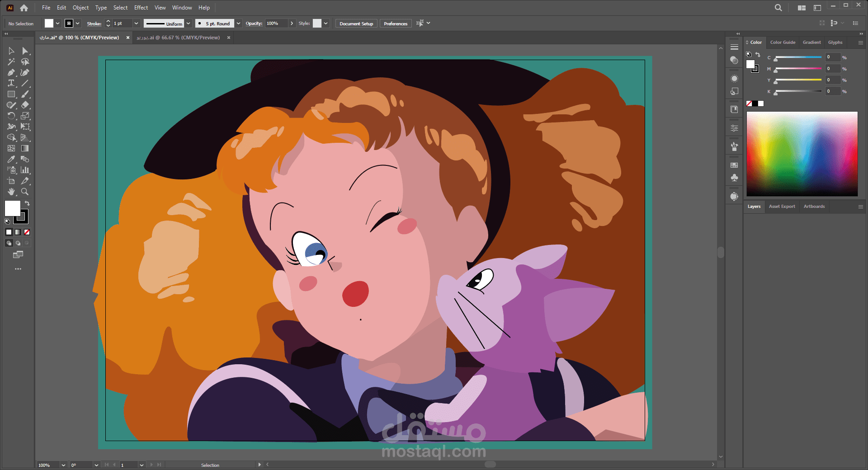Activate the Zoom tool

(x=25, y=192)
